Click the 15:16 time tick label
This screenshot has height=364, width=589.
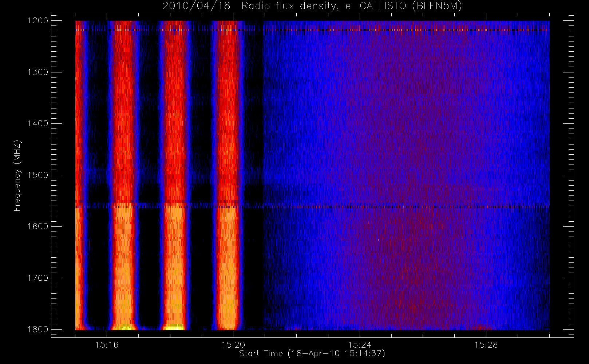pyautogui.click(x=107, y=345)
